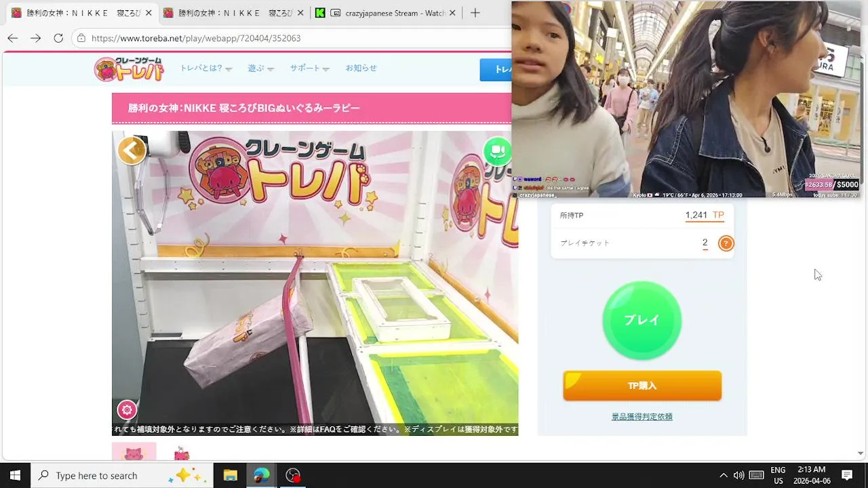
Task: View site info lock icon in address bar
Action: click(x=81, y=38)
